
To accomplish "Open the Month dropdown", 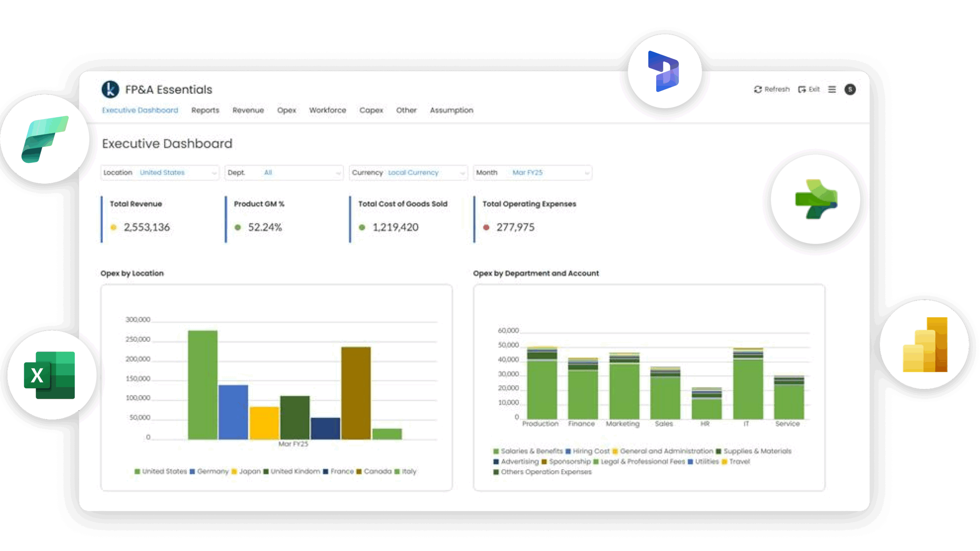I will coord(532,173).
